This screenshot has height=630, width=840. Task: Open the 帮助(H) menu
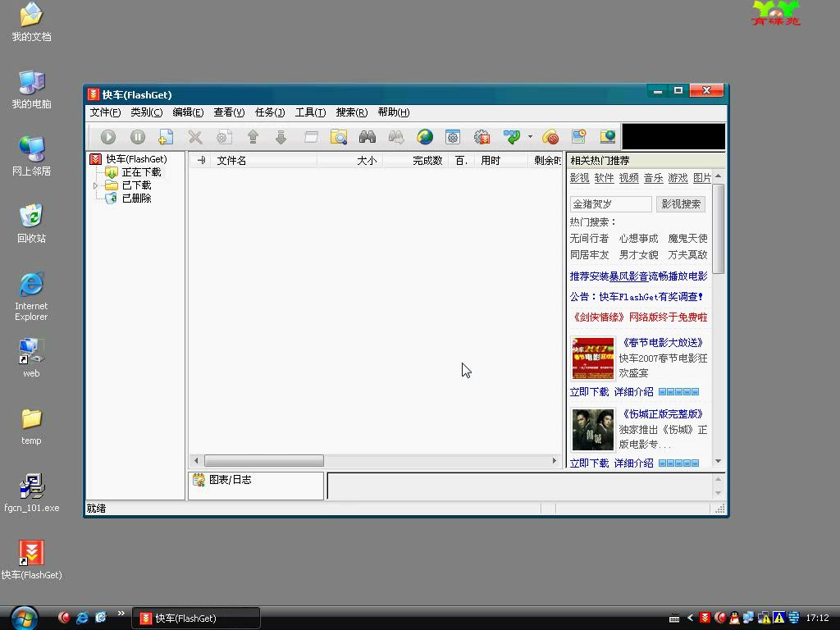point(393,112)
